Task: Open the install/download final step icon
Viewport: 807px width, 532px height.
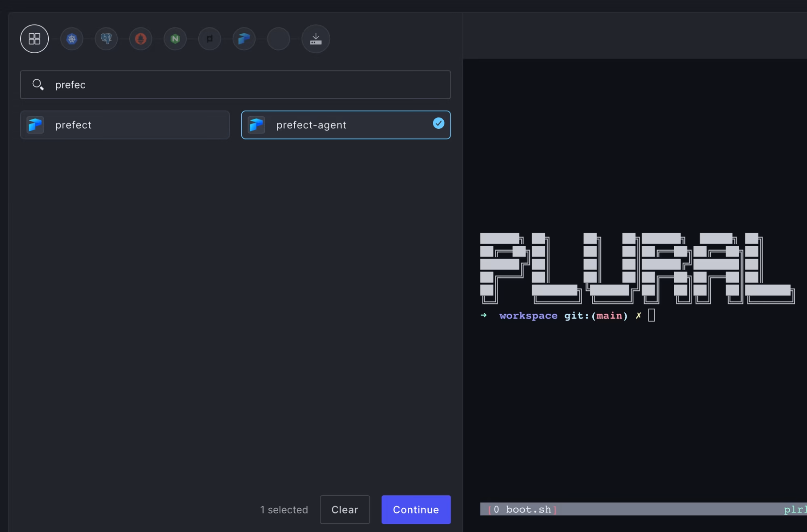Action: pyautogui.click(x=316, y=39)
